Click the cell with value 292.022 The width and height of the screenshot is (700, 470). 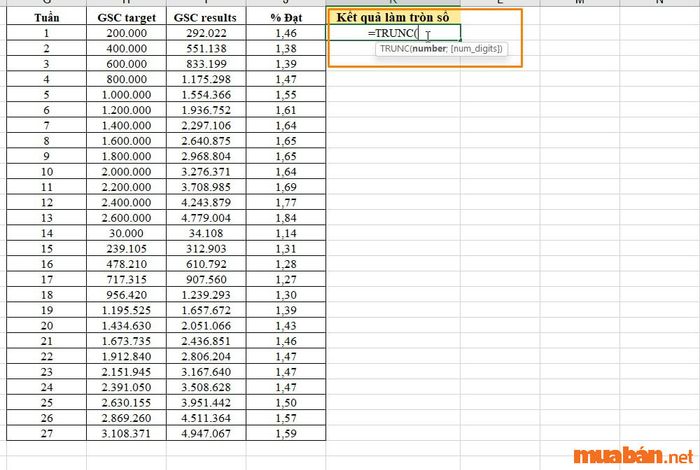206,33
